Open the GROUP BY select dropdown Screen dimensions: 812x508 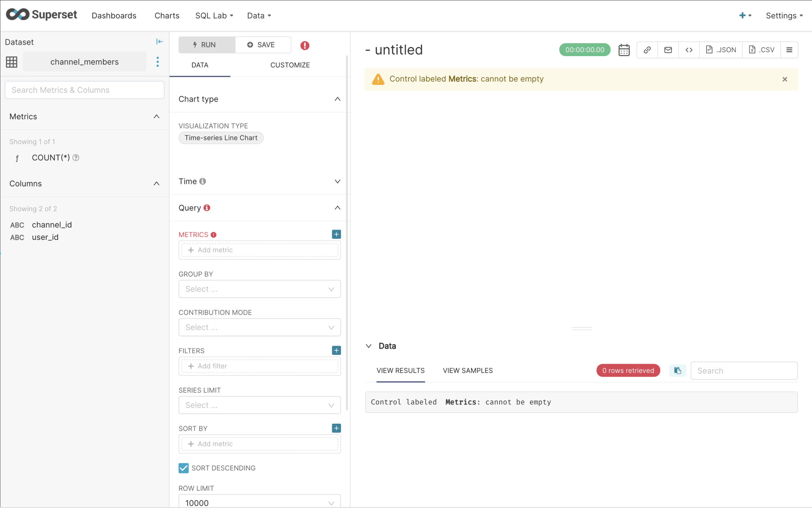[x=259, y=289]
